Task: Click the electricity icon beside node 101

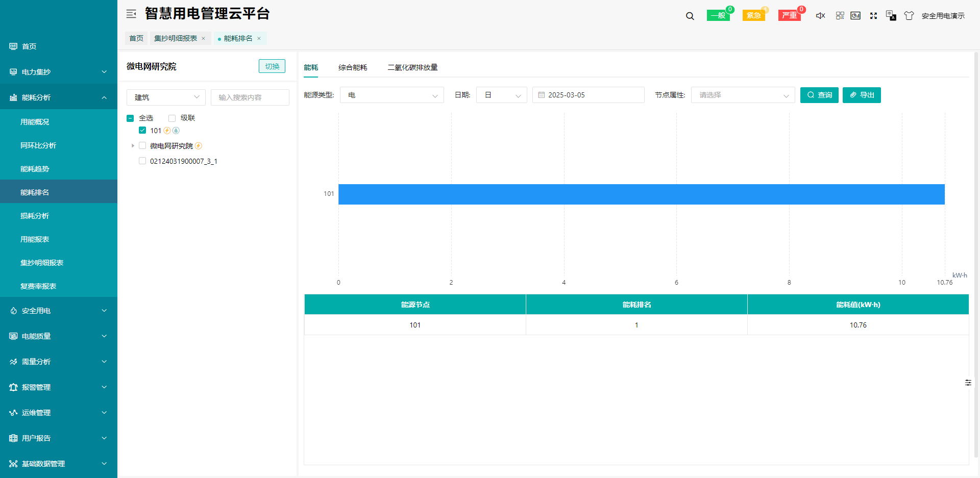Action: click(167, 131)
